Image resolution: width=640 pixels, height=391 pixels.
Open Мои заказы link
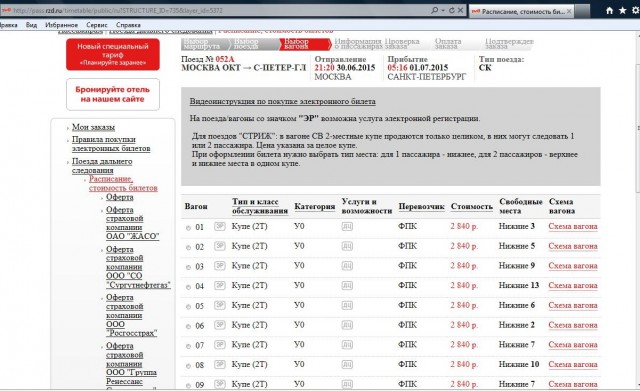click(93, 127)
